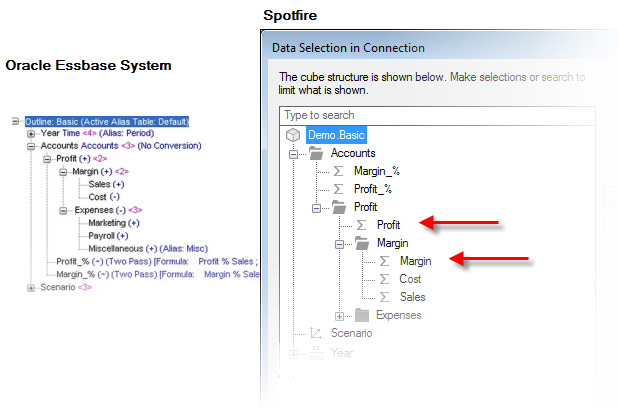Image resolution: width=618 pixels, height=408 pixels.
Task: Select Sales (+) in Essbase outline
Action: 106,184
